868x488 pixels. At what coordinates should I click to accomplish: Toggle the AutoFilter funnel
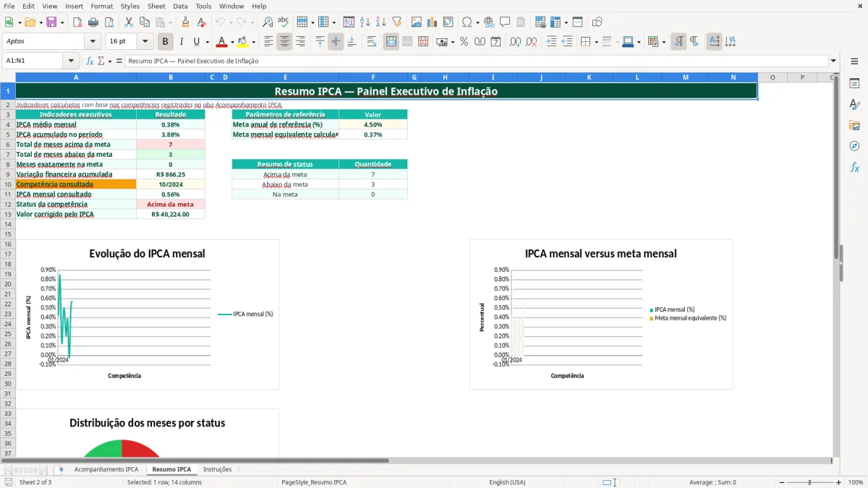[396, 22]
